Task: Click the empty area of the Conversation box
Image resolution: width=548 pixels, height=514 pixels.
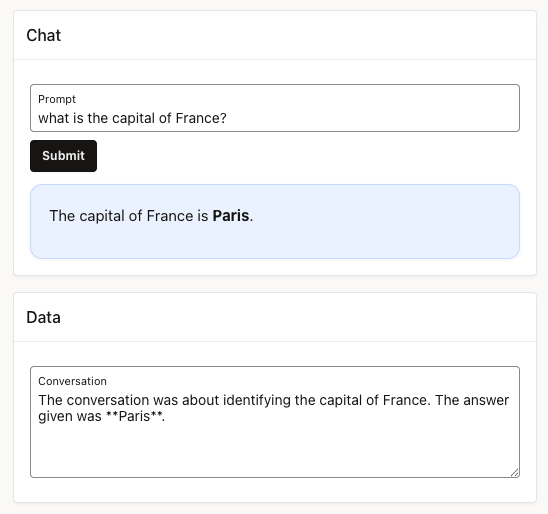Action: [x=275, y=451]
